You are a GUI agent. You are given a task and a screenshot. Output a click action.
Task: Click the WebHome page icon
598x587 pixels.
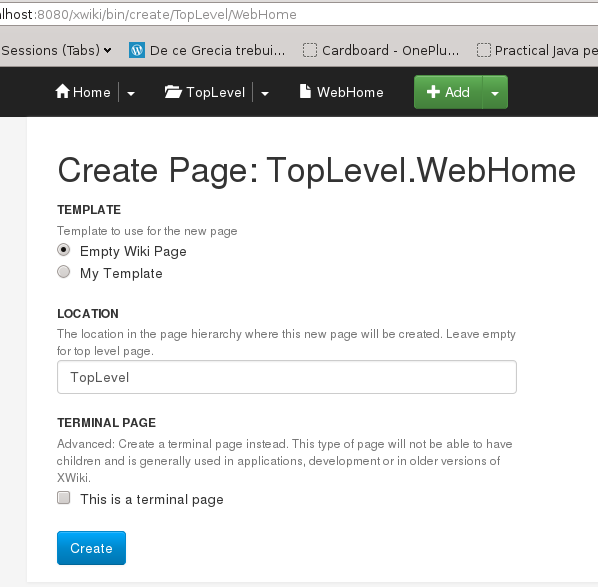coord(305,92)
